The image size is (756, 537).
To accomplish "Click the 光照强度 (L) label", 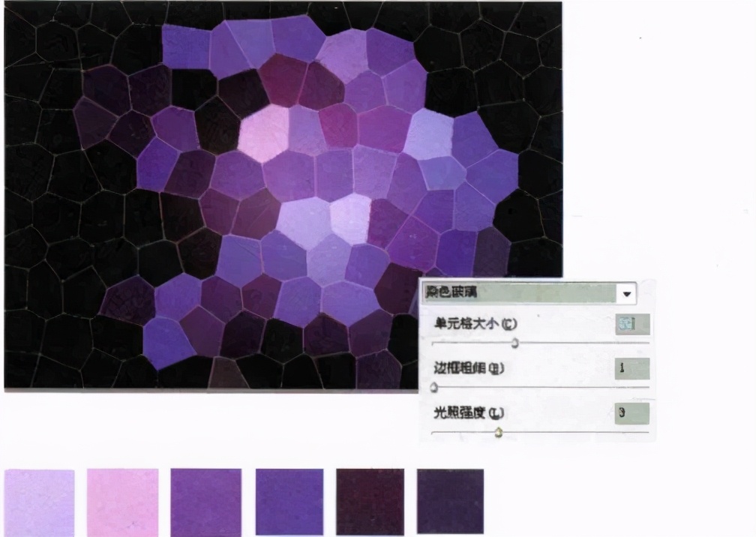I will [469, 413].
